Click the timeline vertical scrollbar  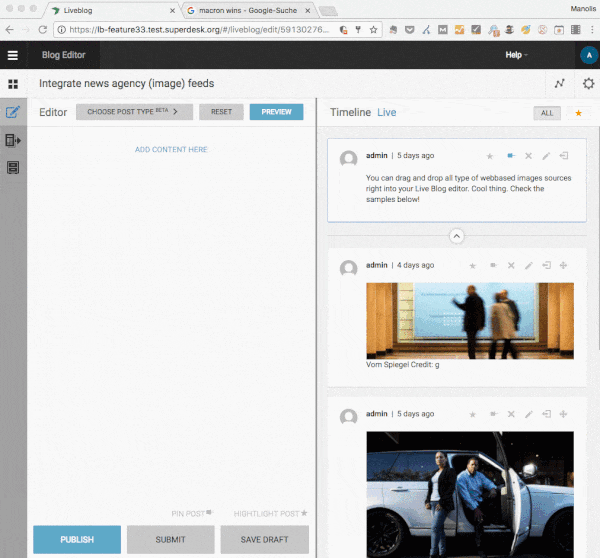(598, 237)
